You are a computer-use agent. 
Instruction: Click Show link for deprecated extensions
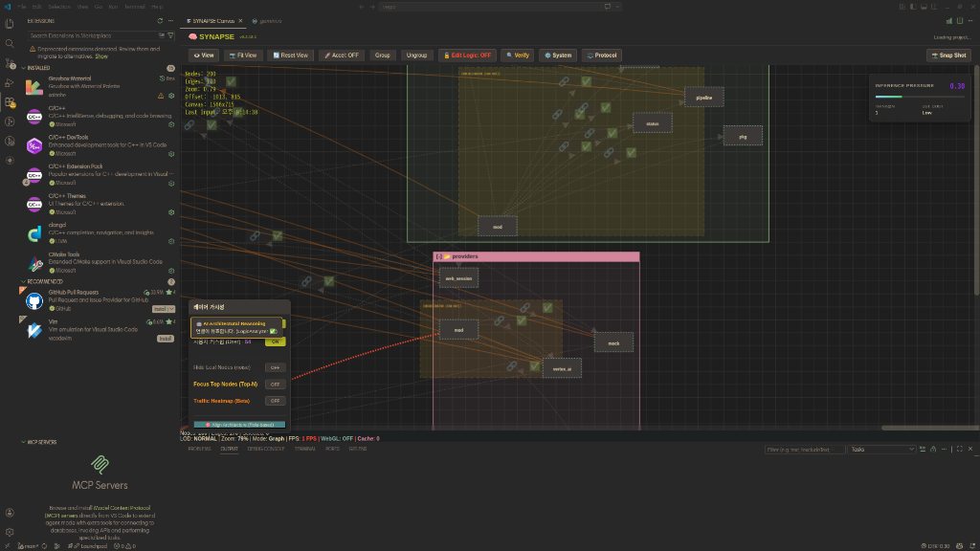100,56
